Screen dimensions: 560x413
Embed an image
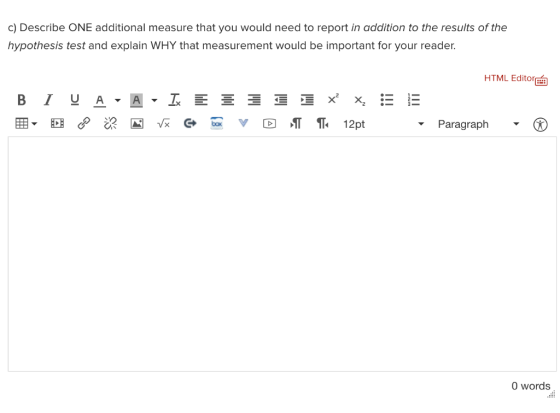[137, 124]
